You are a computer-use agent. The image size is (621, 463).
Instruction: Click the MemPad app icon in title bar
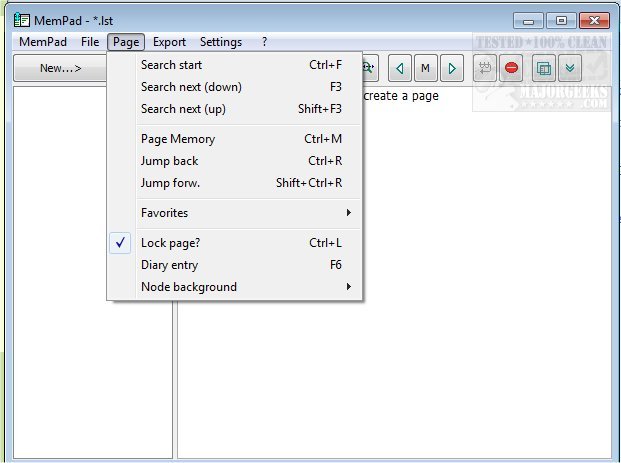click(21, 20)
